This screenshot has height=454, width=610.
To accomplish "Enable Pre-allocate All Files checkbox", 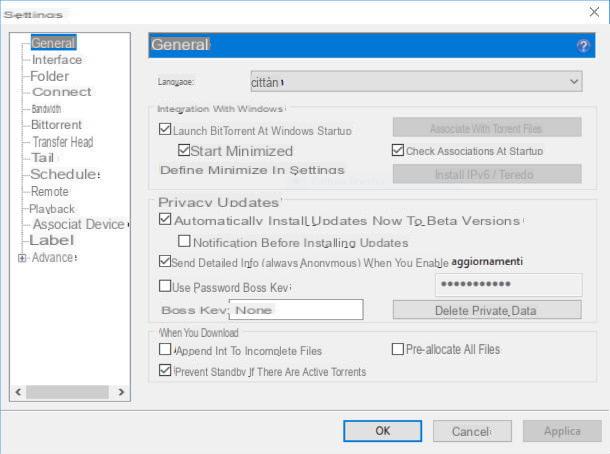I will 398,349.
